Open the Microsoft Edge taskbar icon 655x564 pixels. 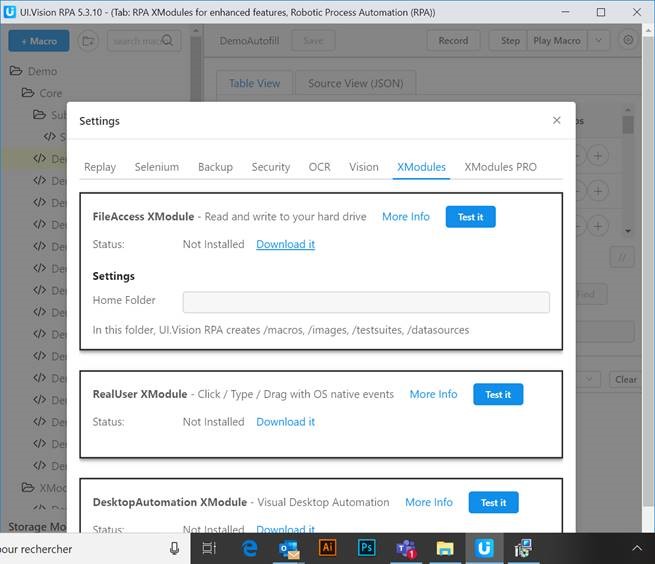(x=250, y=548)
